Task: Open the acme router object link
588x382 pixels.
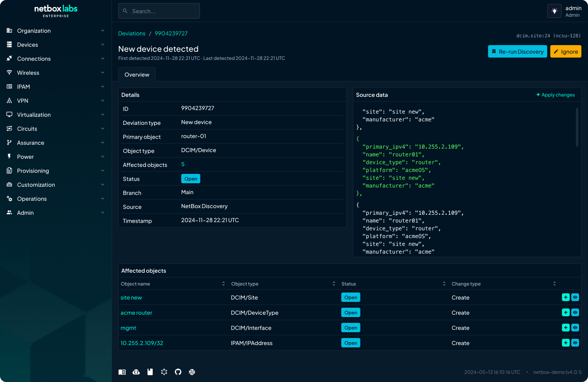Action: pyautogui.click(x=136, y=313)
